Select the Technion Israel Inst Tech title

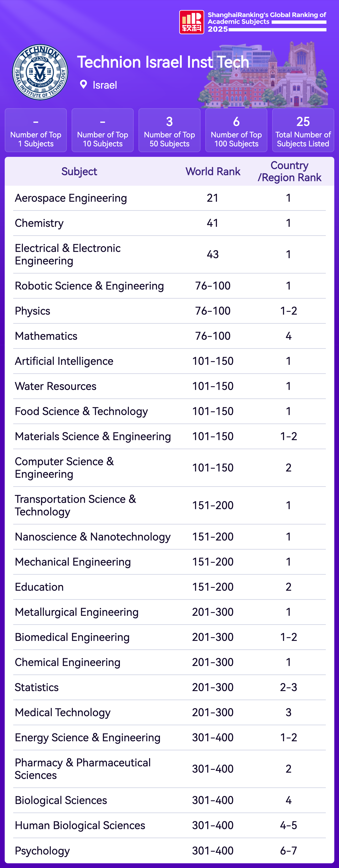point(163,62)
